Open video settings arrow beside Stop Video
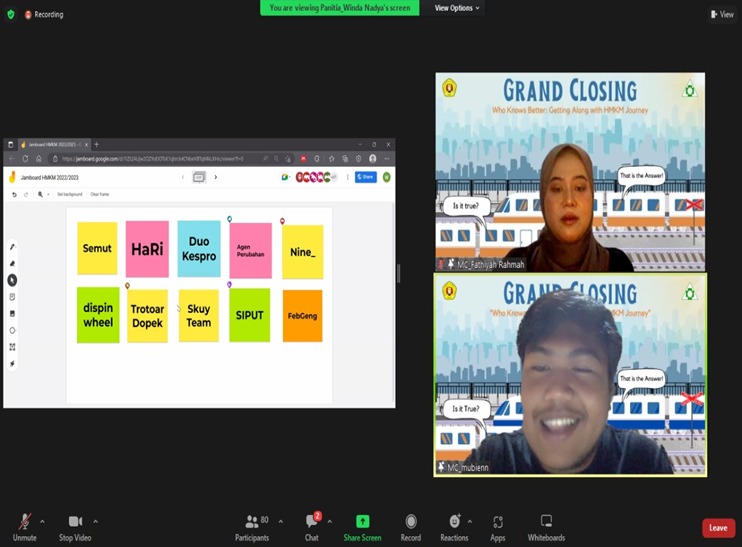Viewport: 742px width, 547px height. pos(95,521)
